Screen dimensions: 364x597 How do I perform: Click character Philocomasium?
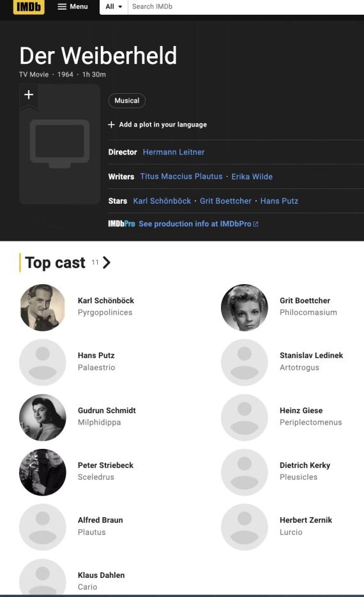click(308, 312)
